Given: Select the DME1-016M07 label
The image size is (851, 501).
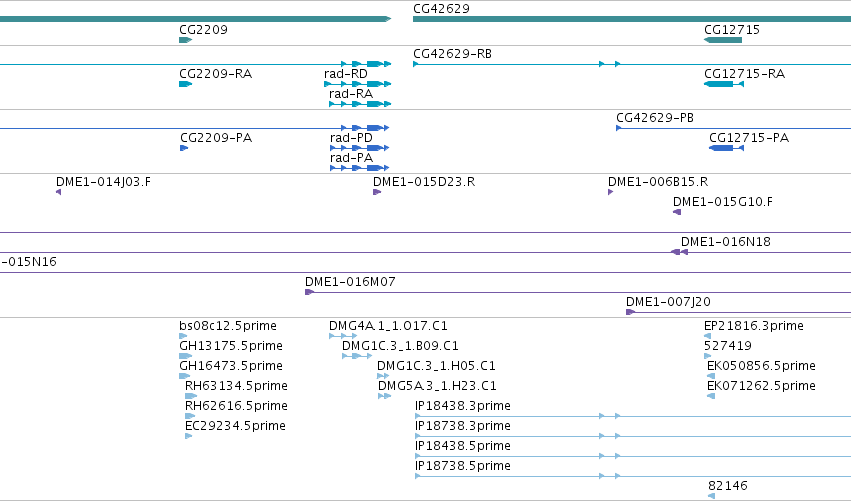Looking at the screenshot, I should pyautogui.click(x=350, y=282).
